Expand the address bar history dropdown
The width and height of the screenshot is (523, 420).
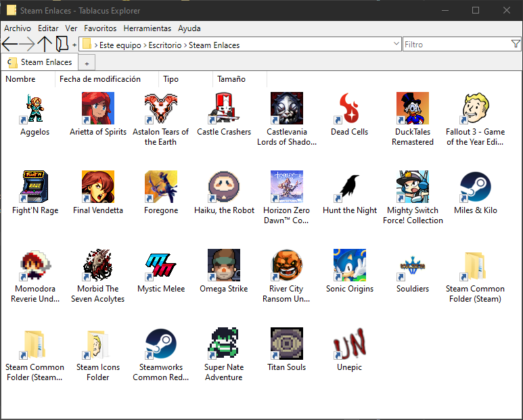tap(396, 44)
